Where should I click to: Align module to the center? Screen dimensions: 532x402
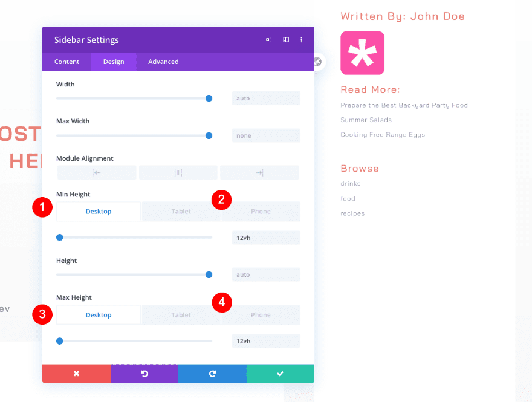tap(178, 173)
